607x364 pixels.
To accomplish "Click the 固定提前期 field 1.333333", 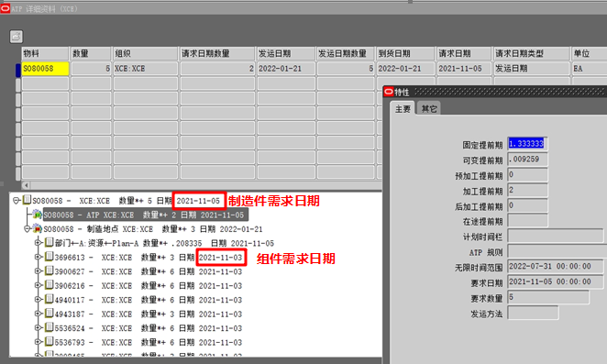I will (527, 144).
